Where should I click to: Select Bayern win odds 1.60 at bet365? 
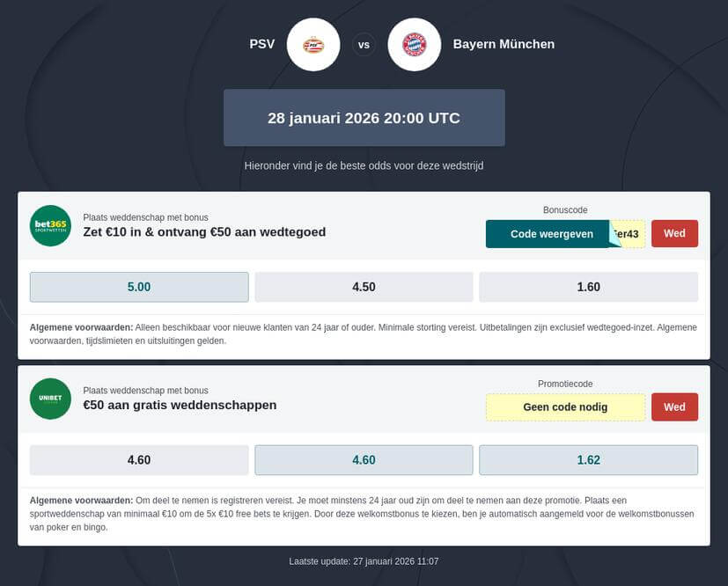click(588, 287)
